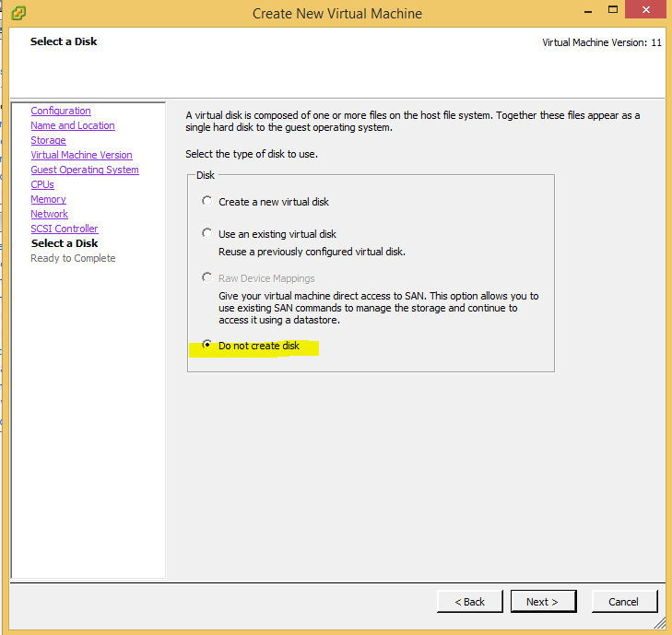Open the Name and Location step
Viewport: 672px width, 635px height.
(x=73, y=125)
